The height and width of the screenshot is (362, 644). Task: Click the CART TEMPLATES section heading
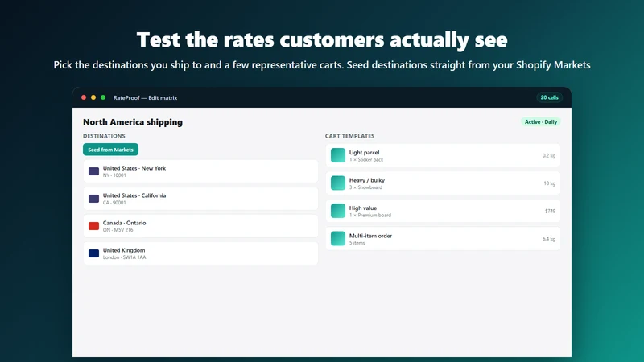[350, 136]
